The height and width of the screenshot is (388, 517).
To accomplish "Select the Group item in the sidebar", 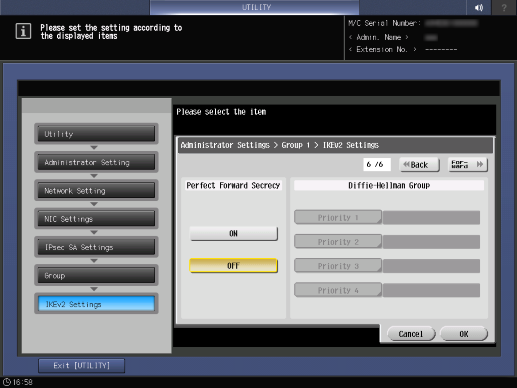I will (x=96, y=276).
